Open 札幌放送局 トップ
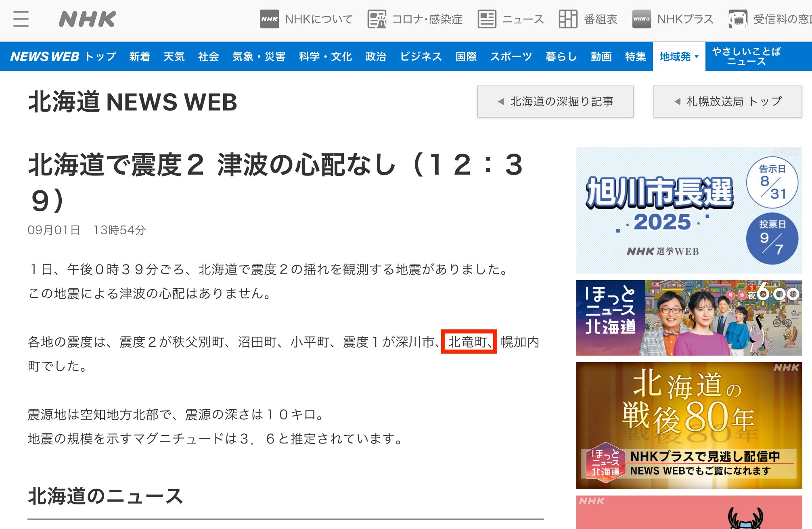812x529 pixels. [728, 102]
